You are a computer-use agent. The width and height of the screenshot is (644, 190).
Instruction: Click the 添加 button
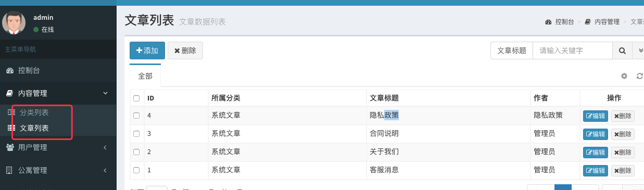147,50
